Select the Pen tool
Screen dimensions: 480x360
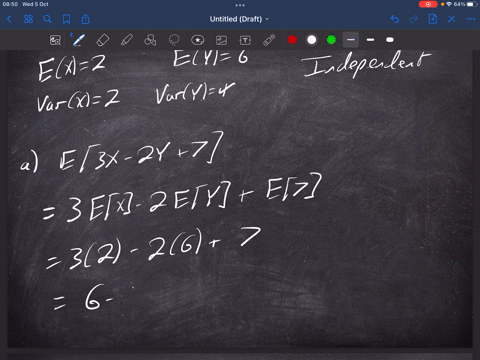coord(78,40)
